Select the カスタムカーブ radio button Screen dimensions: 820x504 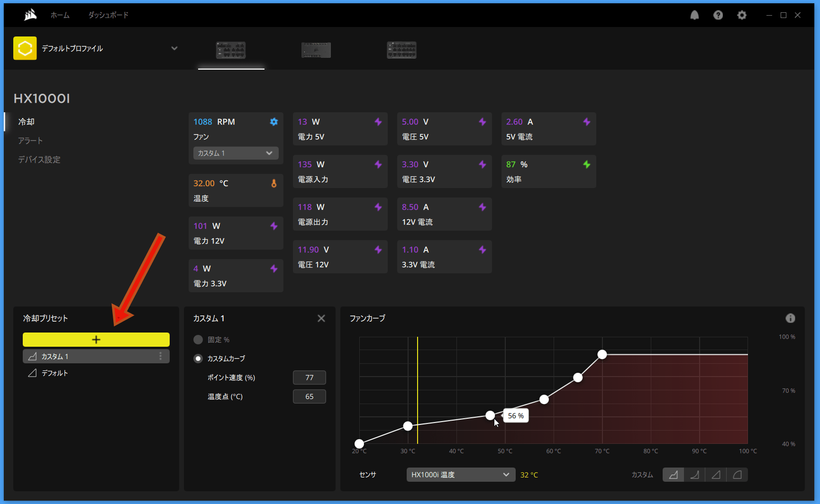point(198,359)
